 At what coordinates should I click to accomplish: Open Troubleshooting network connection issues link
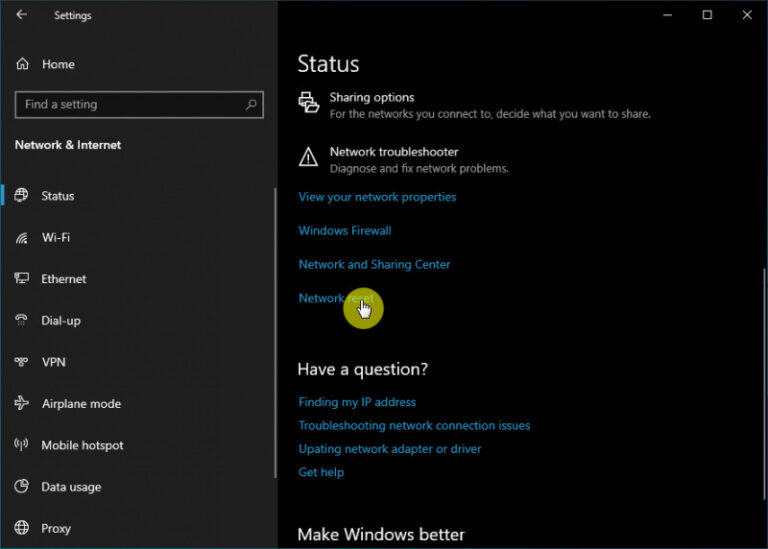tap(414, 425)
